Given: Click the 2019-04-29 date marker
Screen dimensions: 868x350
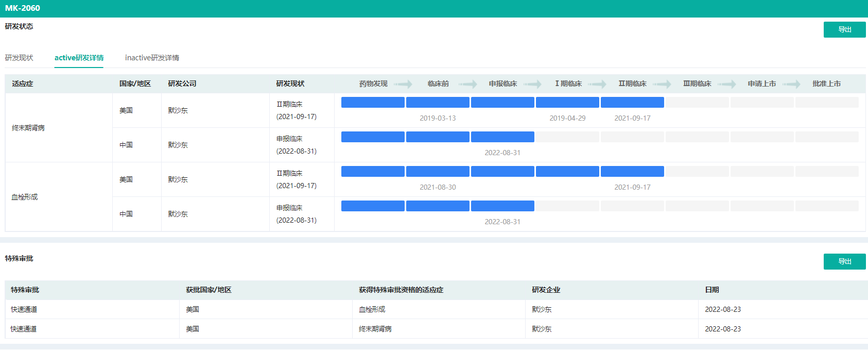Looking at the screenshot, I should 567,118.
